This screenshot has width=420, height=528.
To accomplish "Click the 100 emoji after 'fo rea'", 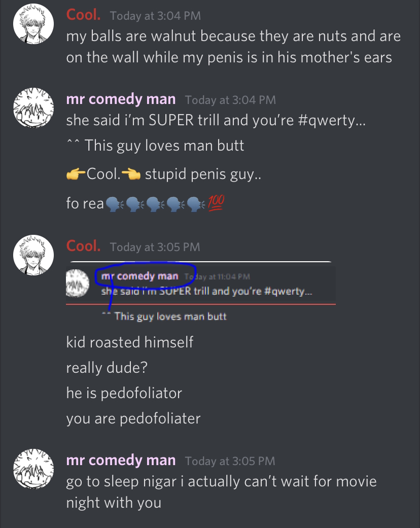I will [x=216, y=203].
